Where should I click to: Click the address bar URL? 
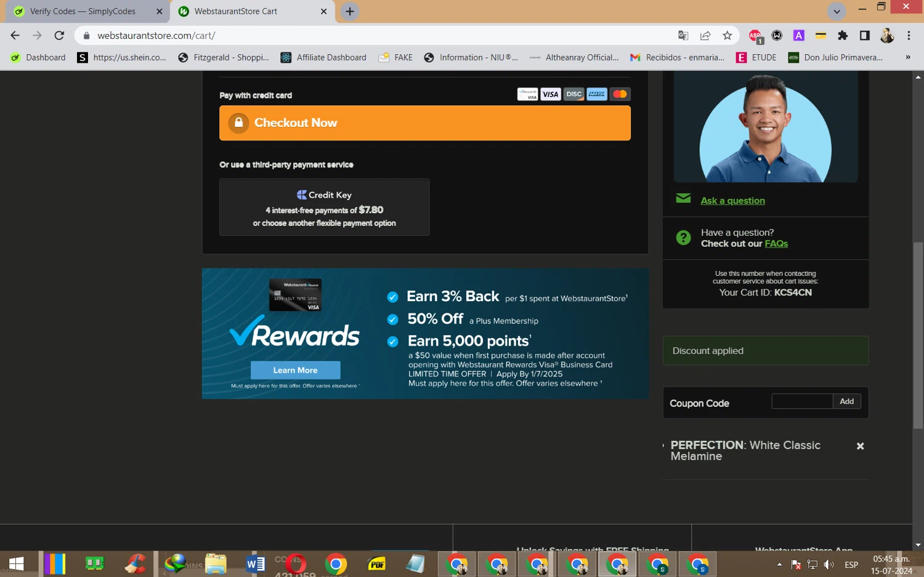click(156, 36)
